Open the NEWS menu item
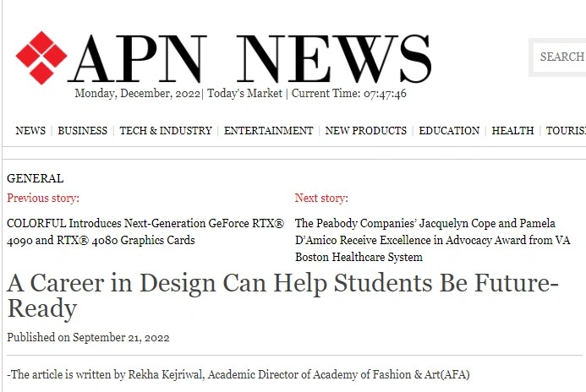The width and height of the screenshot is (586, 392). 30,131
